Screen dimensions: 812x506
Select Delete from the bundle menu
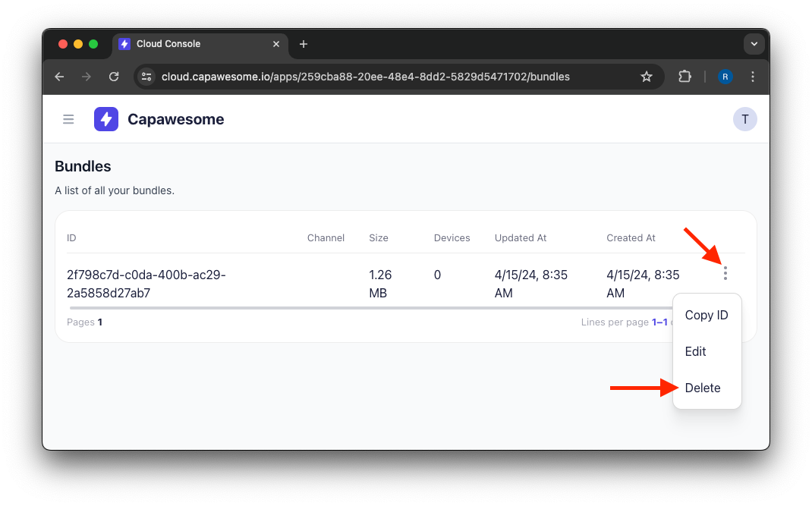pos(703,388)
